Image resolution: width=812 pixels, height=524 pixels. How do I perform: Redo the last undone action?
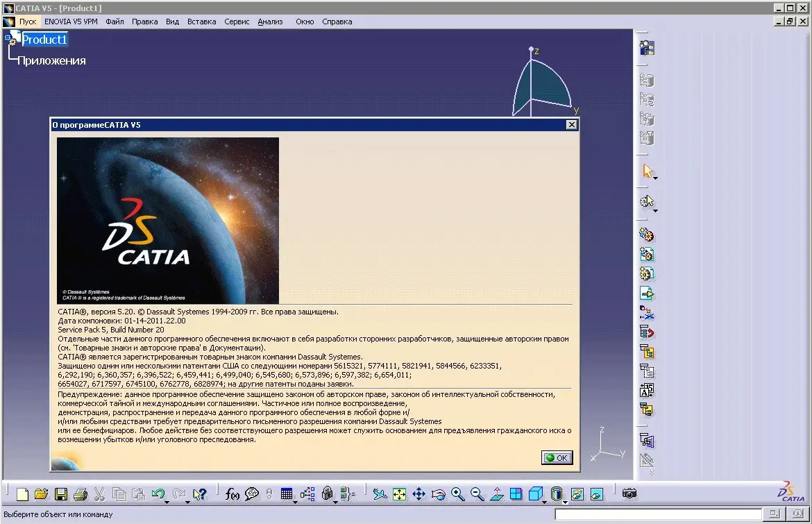pos(178,494)
